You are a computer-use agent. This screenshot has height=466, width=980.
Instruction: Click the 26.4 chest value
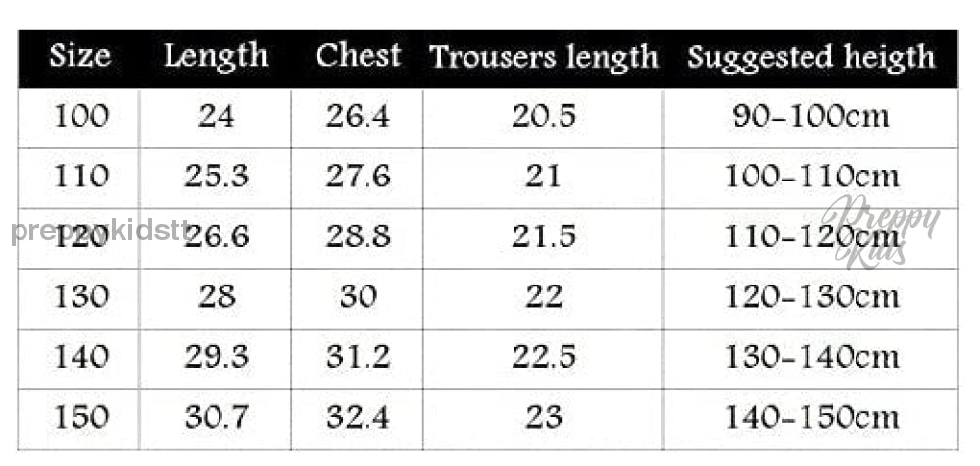tap(358, 117)
